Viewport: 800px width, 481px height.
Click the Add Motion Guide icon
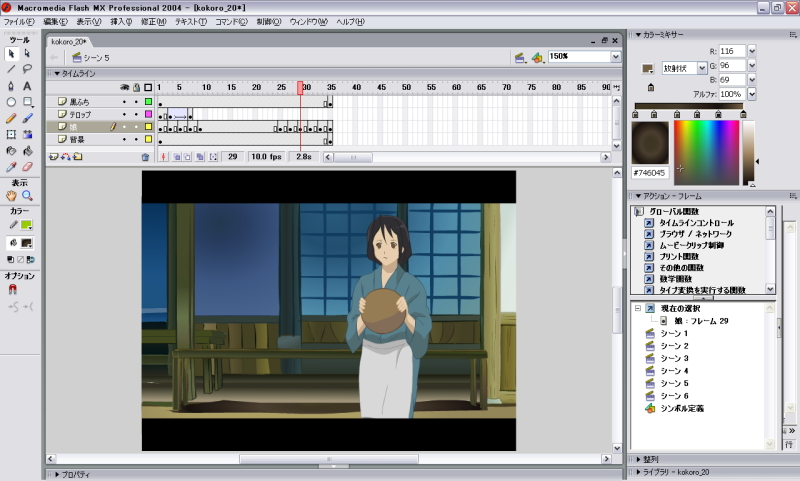(x=65, y=157)
